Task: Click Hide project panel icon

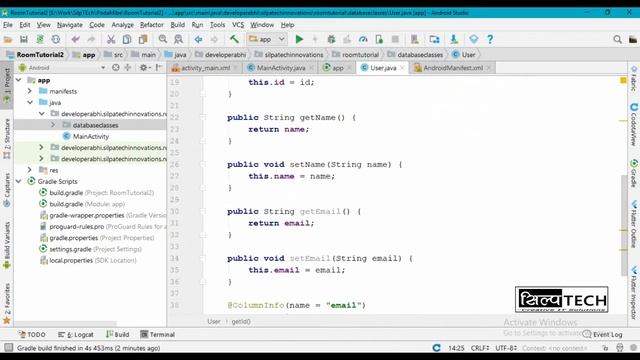Action: pos(159,68)
